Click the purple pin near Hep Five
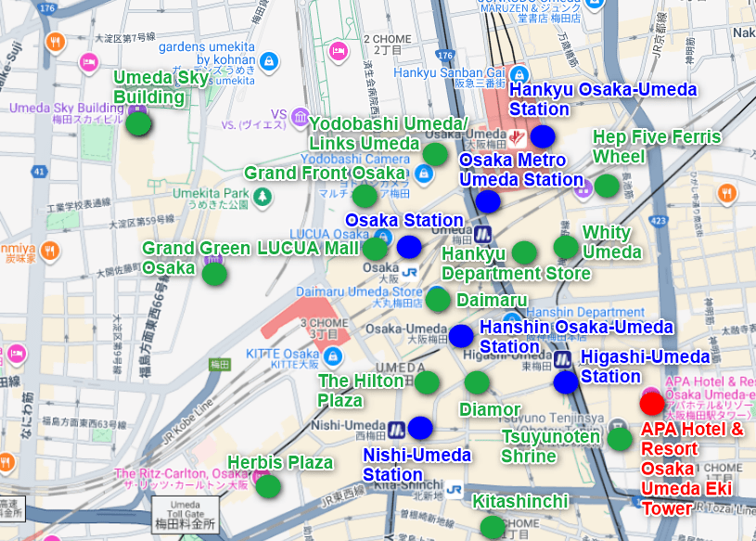The image size is (756, 541). click(583, 190)
